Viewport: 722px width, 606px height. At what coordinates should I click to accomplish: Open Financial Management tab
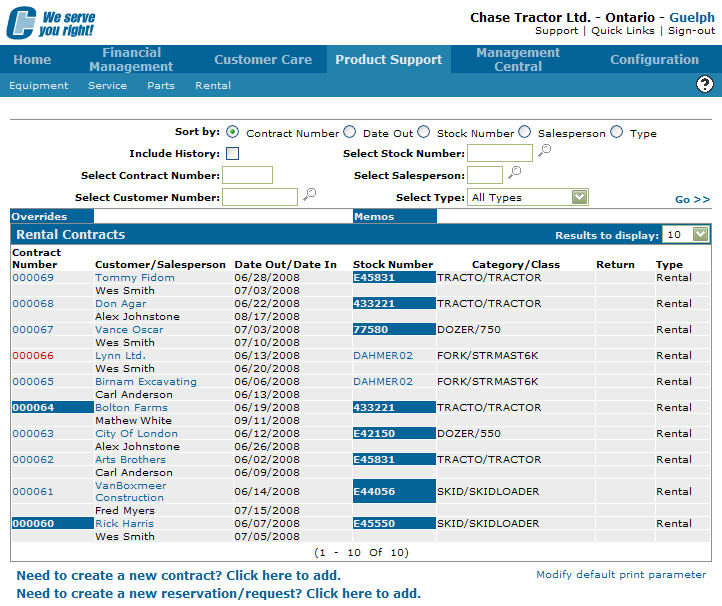(131, 59)
